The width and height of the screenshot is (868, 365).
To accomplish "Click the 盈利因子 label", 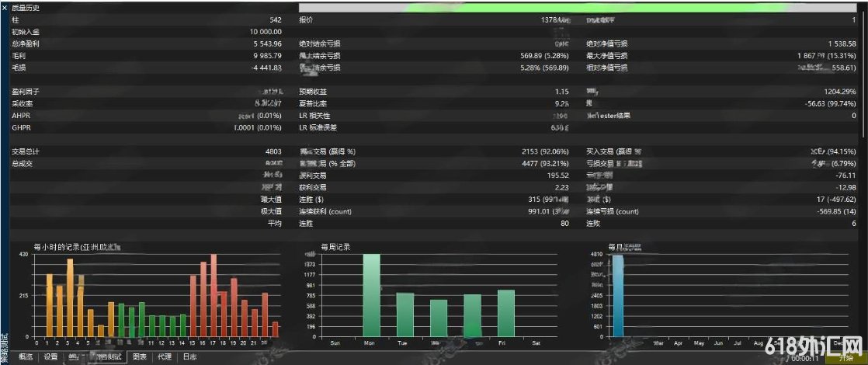I will 26,92.
